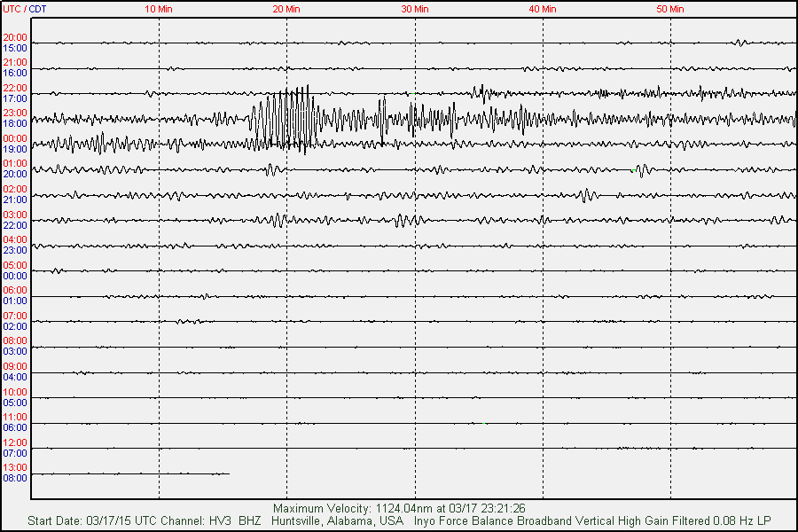Click the 08:00 CDT time label
The width and height of the screenshot is (798, 532).
point(15,478)
